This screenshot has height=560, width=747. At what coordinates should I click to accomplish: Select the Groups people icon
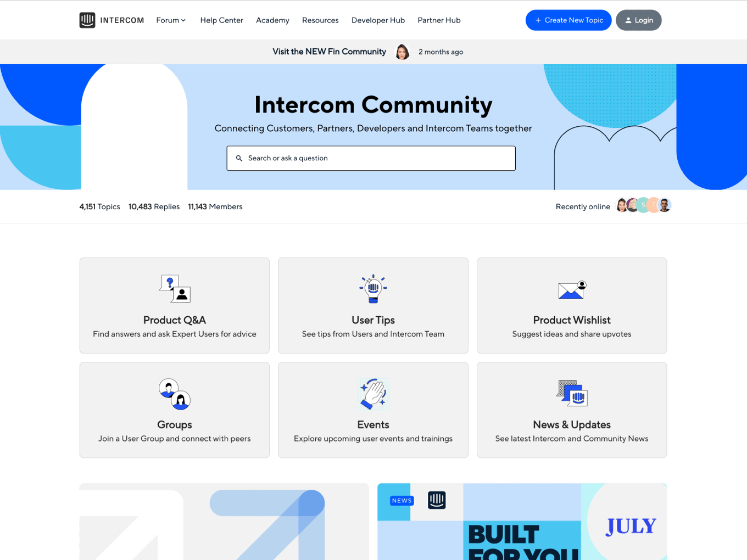pyautogui.click(x=174, y=393)
